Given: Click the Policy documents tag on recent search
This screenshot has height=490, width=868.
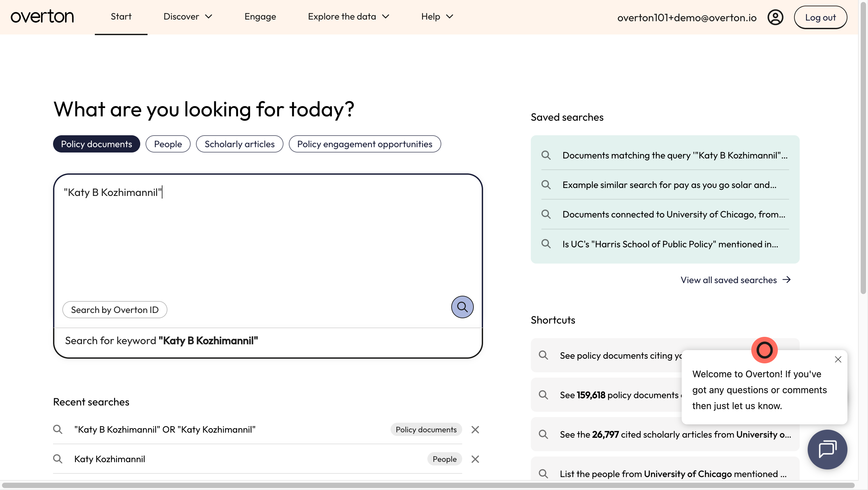Looking at the screenshot, I should 426,429.
